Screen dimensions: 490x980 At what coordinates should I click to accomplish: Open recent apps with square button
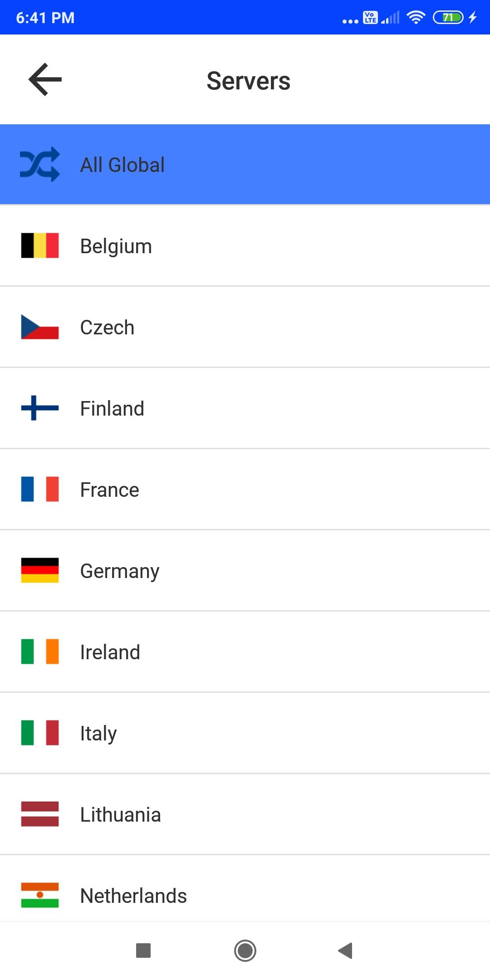pos(143,951)
